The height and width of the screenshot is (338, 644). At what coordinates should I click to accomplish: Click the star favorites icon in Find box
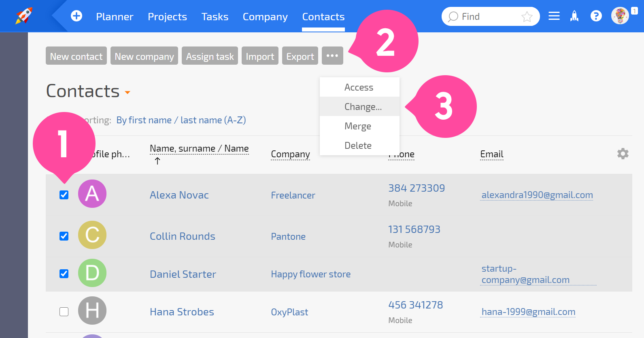527,17
